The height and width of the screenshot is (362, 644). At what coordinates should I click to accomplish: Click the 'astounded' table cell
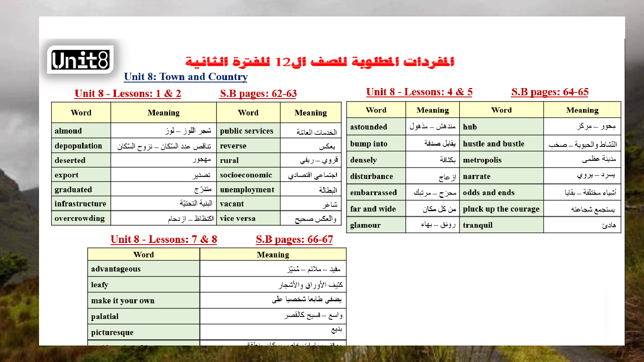tap(376, 127)
